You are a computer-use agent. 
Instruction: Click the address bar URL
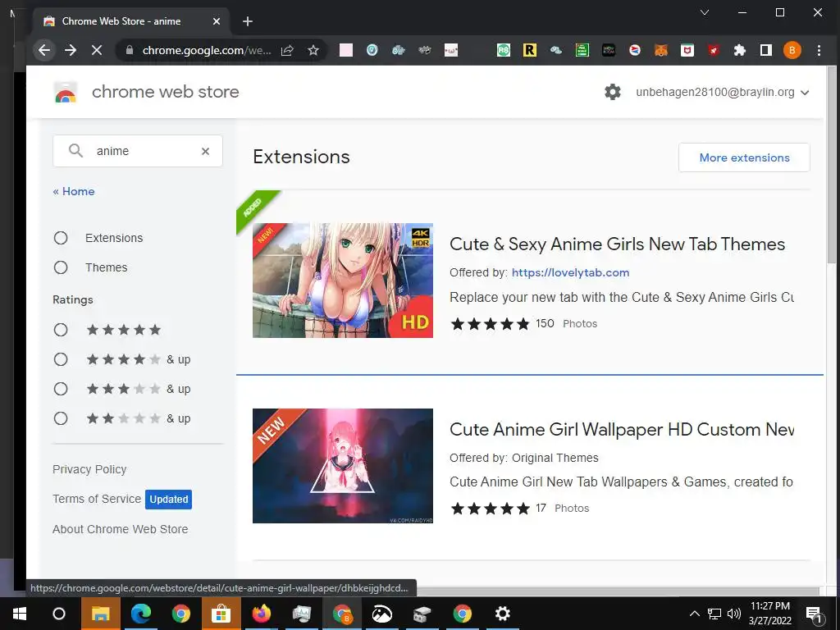pos(206,50)
